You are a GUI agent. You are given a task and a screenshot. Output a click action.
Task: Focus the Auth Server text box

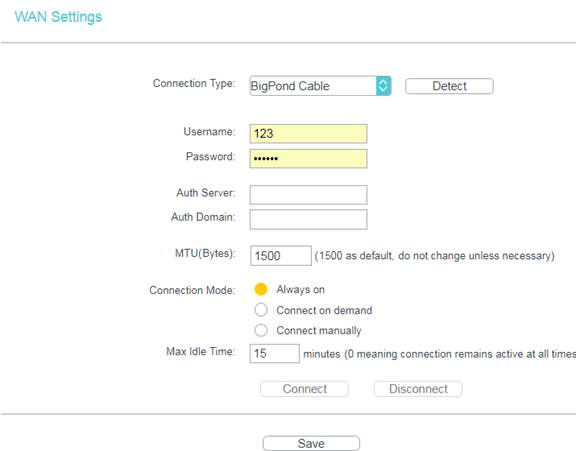[x=308, y=195]
